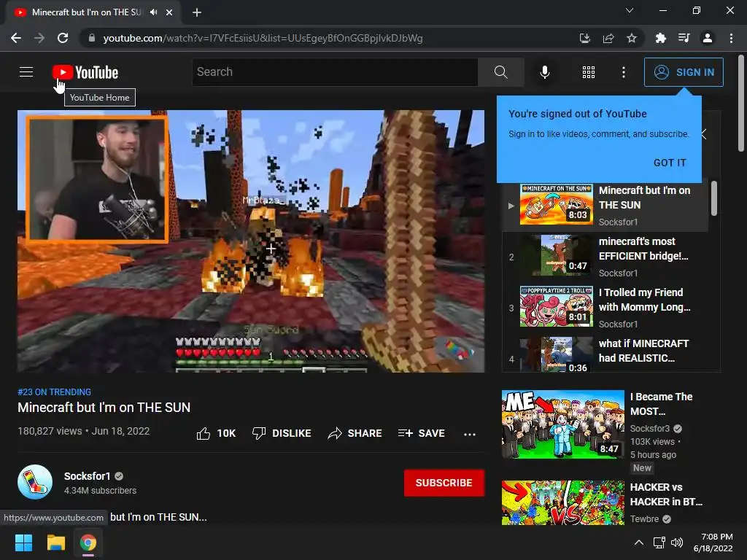The height and width of the screenshot is (560, 747).
Task: Open Chrome three-dot menu
Action: (x=731, y=38)
